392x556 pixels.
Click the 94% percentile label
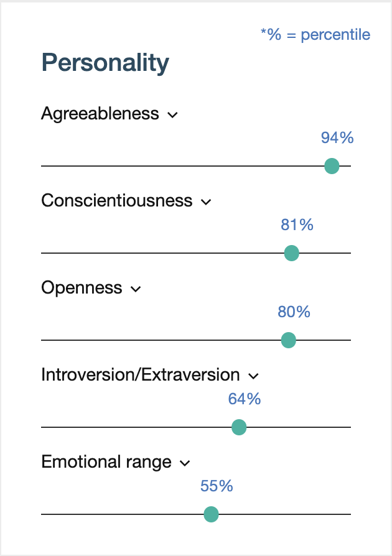[x=337, y=137]
